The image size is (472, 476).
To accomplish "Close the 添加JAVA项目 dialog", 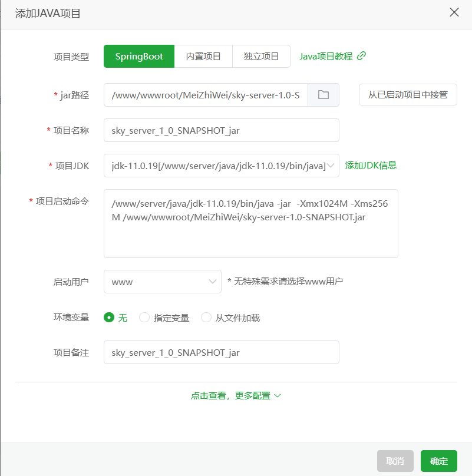I will (x=454, y=12).
